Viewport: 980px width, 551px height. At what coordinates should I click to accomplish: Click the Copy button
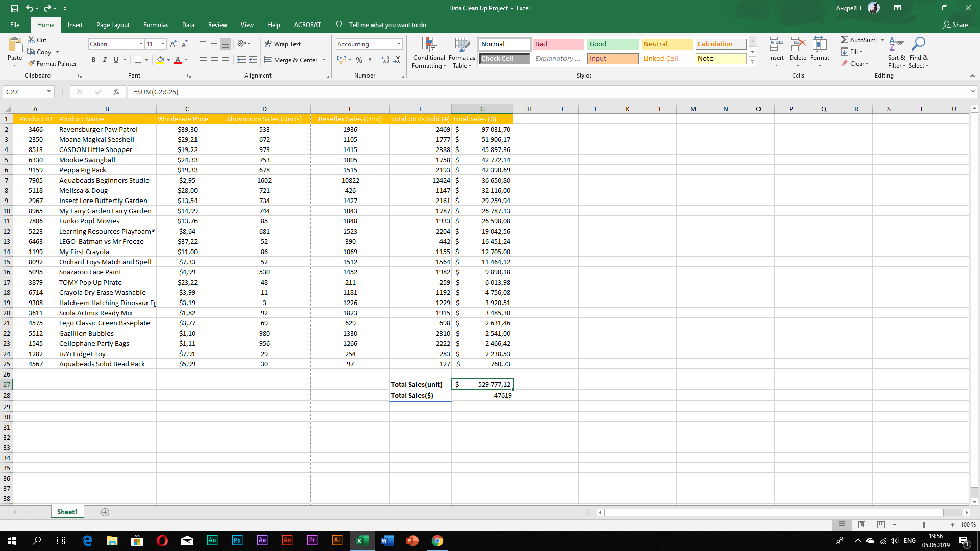[x=39, y=52]
